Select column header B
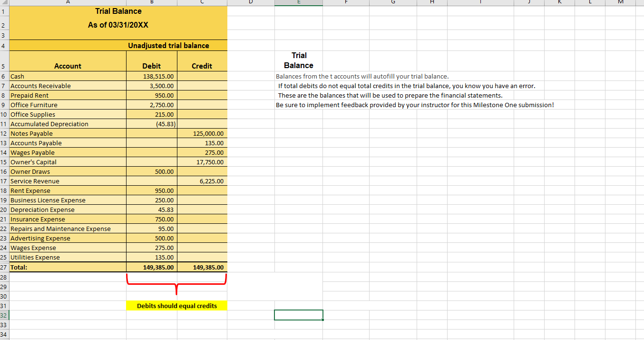Viewport: 644px width, 340px height. click(x=151, y=2)
